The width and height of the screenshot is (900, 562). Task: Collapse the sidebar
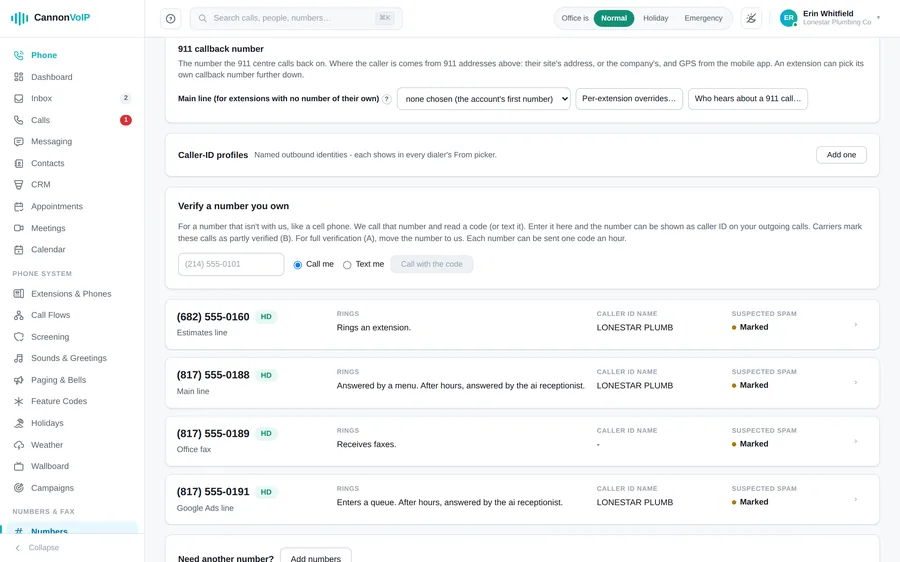click(x=37, y=548)
